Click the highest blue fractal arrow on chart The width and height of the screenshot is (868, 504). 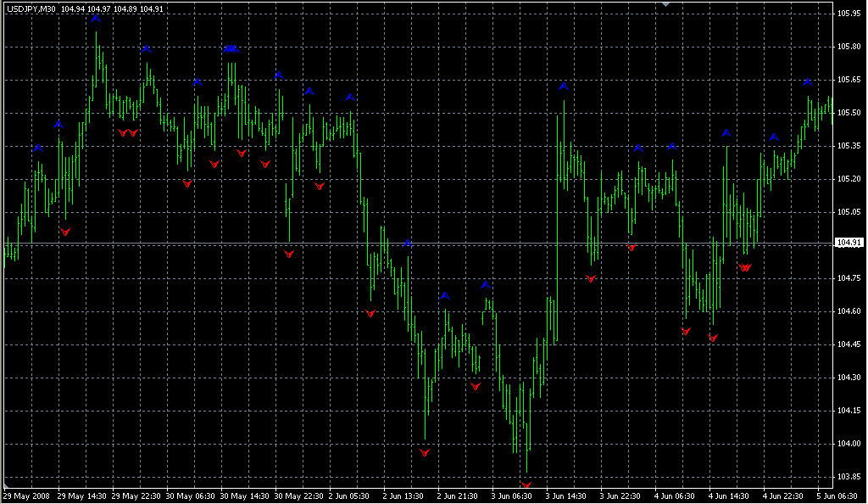(96, 18)
